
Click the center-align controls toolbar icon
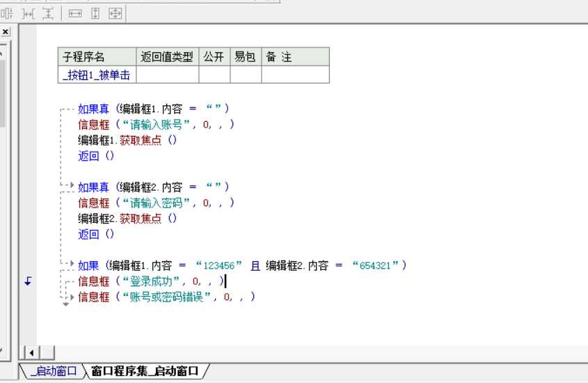point(7,14)
